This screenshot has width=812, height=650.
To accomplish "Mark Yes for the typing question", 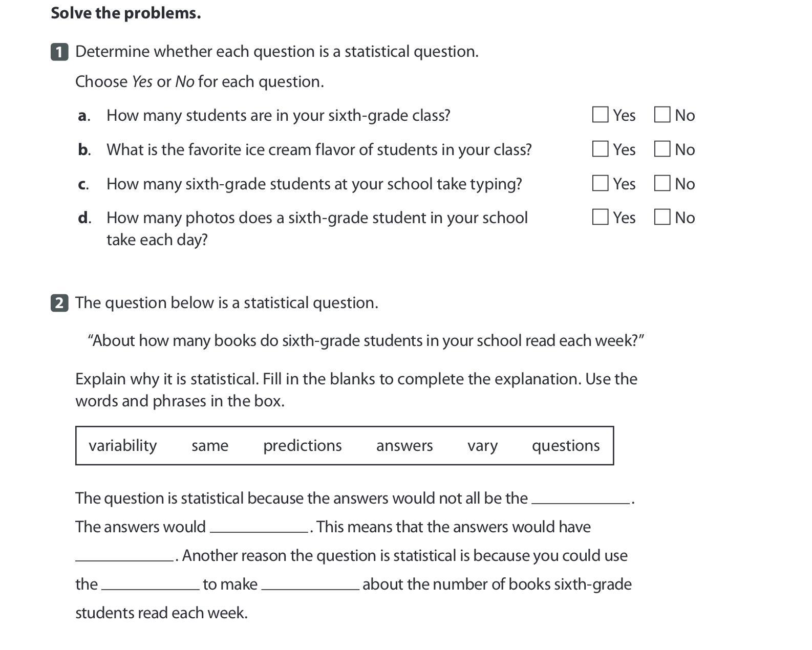I will (600, 183).
